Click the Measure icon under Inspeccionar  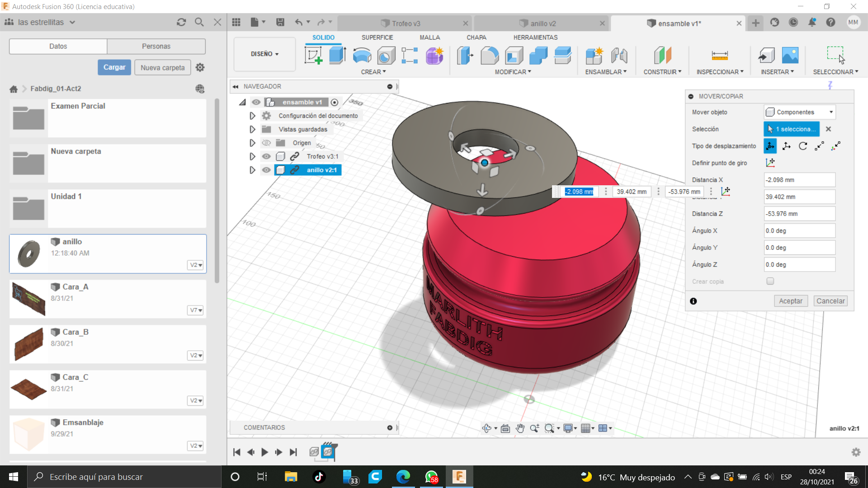719,56
